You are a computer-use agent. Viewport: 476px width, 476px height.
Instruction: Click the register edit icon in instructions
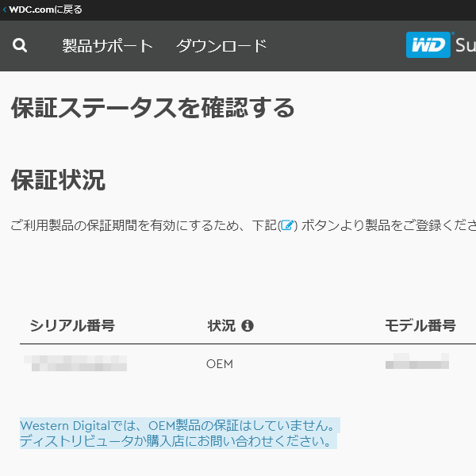[287, 225]
